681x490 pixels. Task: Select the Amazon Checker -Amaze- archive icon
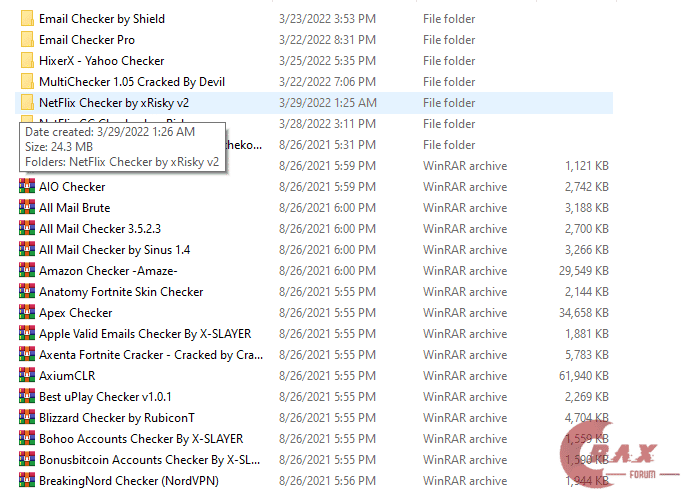[27, 271]
